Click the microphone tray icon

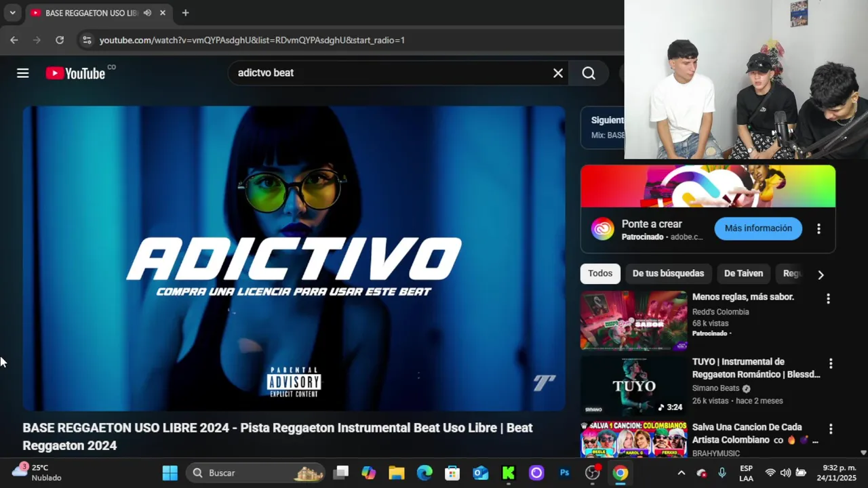click(722, 473)
